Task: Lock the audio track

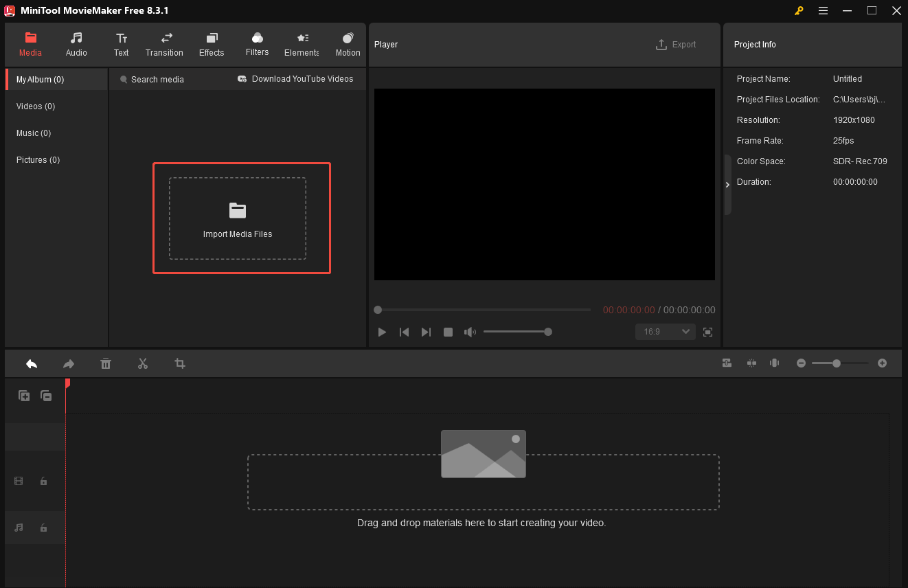Action: 43,528
